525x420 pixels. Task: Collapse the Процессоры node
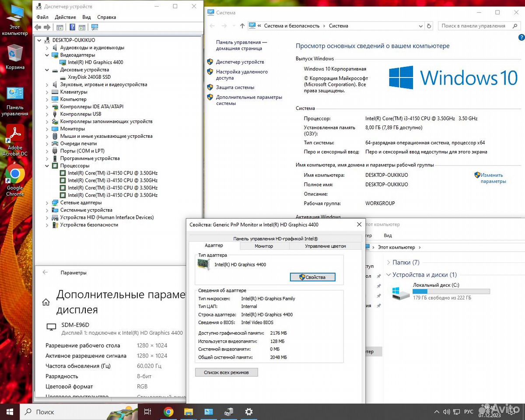click(x=47, y=166)
